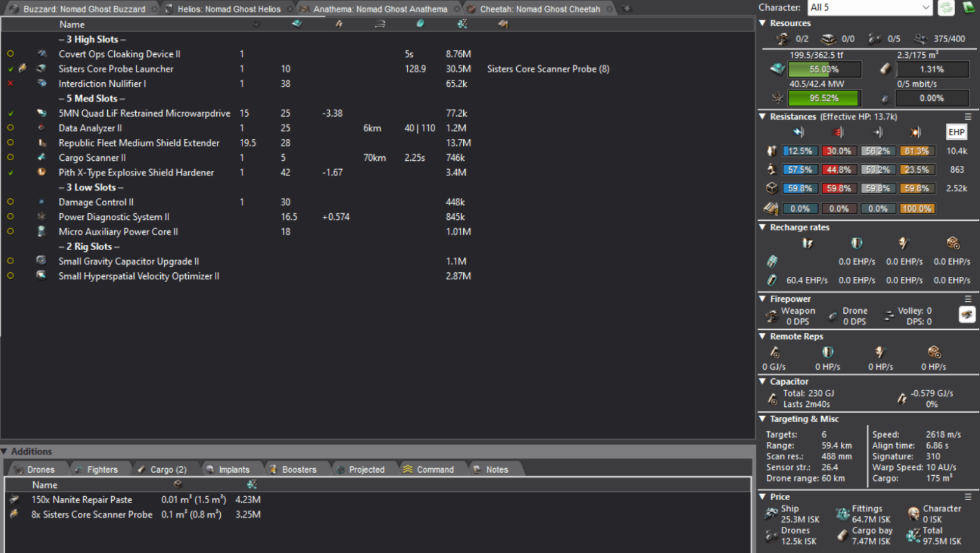980x553 pixels.
Task: Click the add new tab plus icon
Action: point(627,9)
